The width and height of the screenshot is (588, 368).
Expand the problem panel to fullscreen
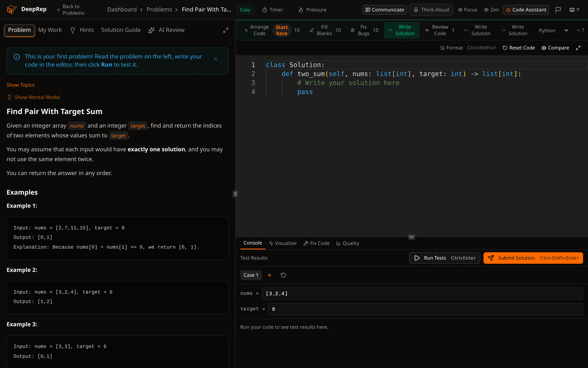[226, 30]
